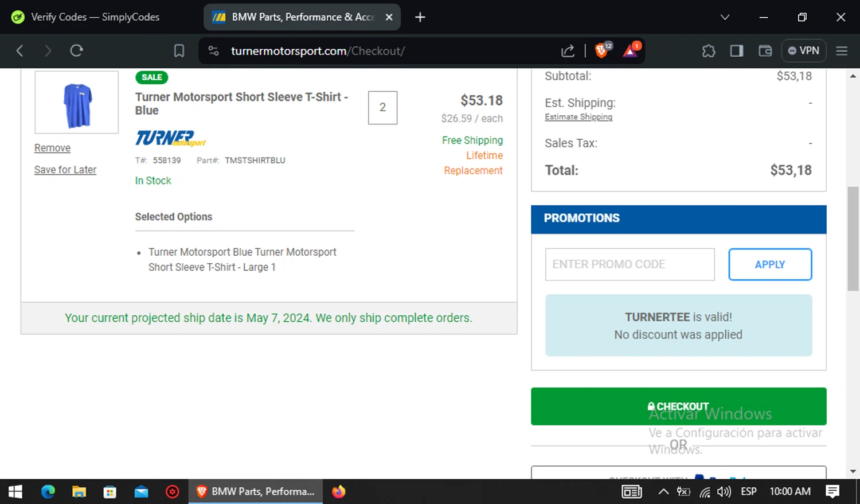Click the Free Shipping label

tap(472, 140)
